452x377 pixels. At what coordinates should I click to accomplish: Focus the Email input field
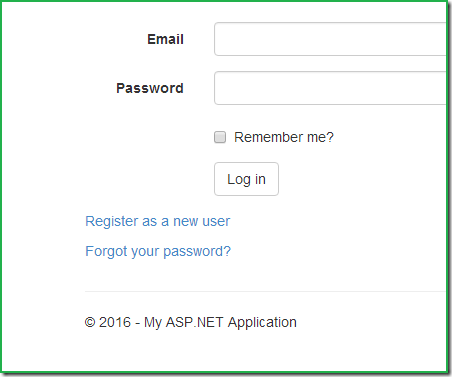pyautogui.click(x=330, y=39)
